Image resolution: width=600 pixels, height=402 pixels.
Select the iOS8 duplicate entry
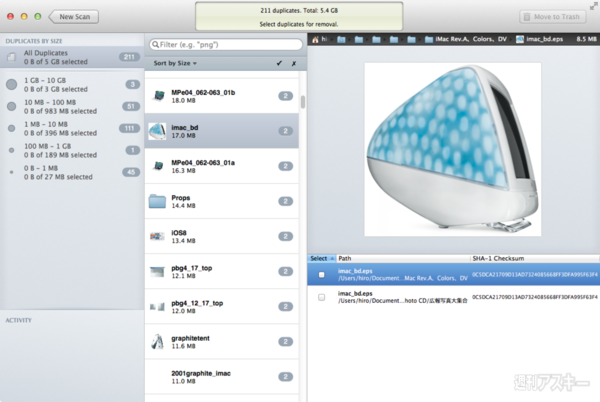[222, 236]
